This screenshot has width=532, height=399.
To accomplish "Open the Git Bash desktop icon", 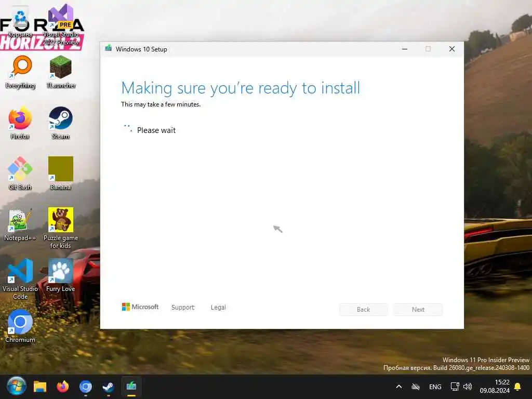I will 20,174.
